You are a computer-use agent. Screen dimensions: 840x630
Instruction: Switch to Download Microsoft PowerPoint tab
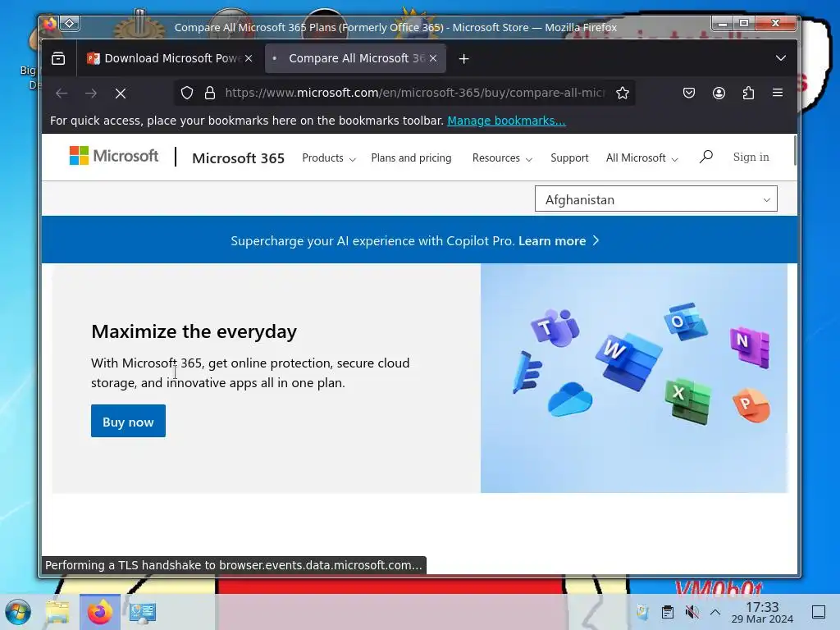169,58
